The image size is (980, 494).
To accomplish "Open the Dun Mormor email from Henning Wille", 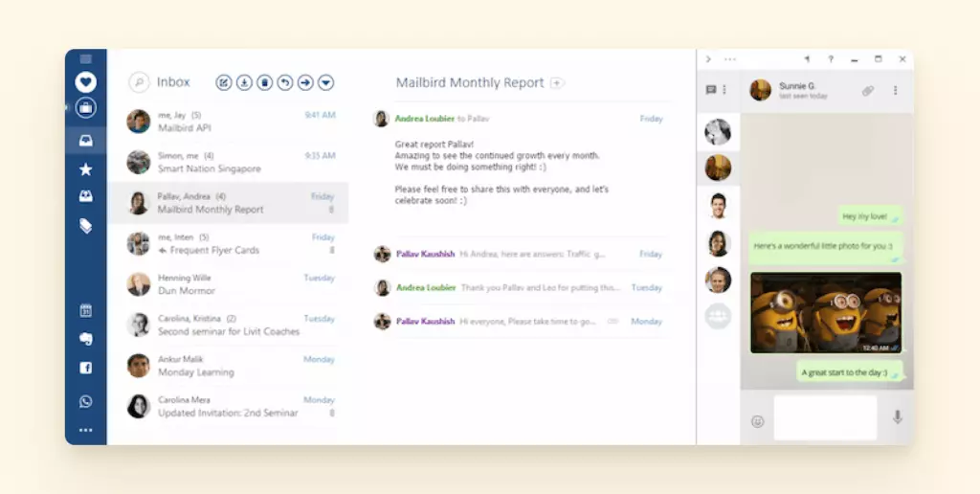I will tap(228, 284).
